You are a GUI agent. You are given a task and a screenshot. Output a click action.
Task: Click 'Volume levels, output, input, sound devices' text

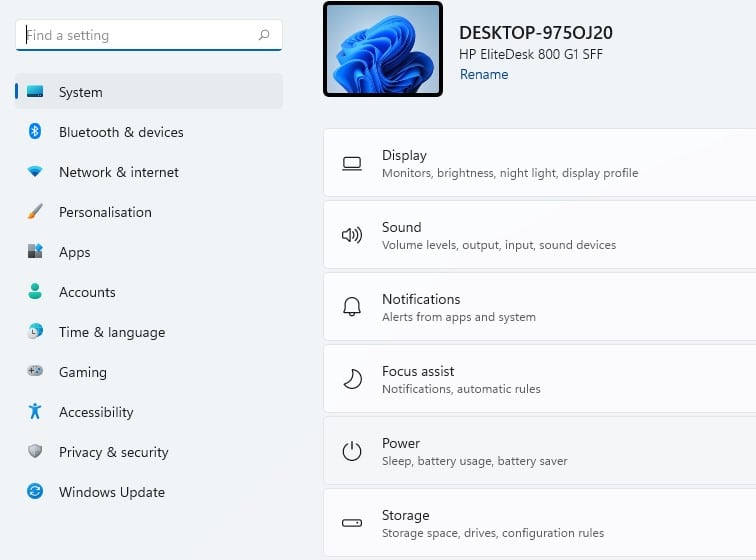click(499, 245)
